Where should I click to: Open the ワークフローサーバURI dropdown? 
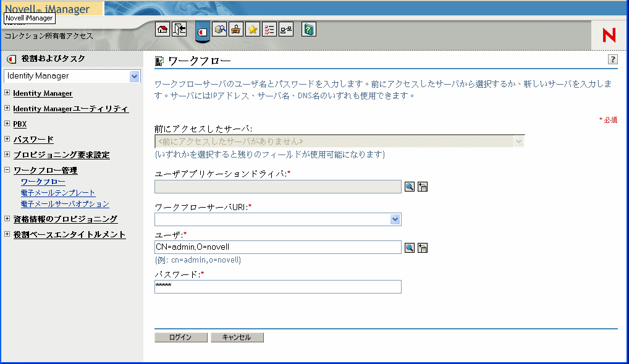(395, 219)
